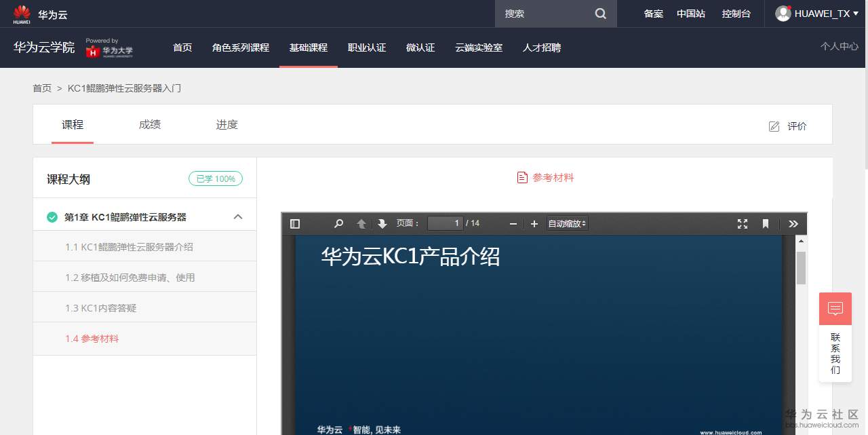This screenshot has height=435, width=868.
Task: Open the 控制台 console link
Action: coord(736,14)
